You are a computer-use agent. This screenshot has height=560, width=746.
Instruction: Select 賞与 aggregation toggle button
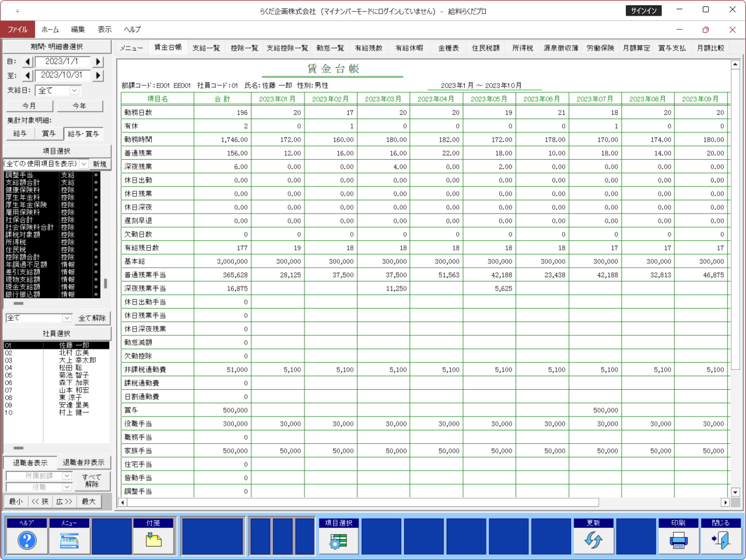point(49,134)
